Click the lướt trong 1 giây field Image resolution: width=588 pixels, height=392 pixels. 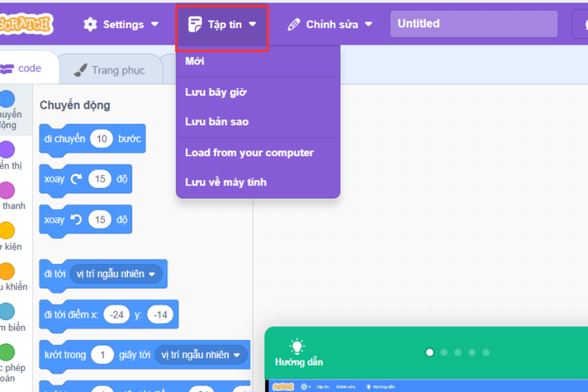[102, 355]
